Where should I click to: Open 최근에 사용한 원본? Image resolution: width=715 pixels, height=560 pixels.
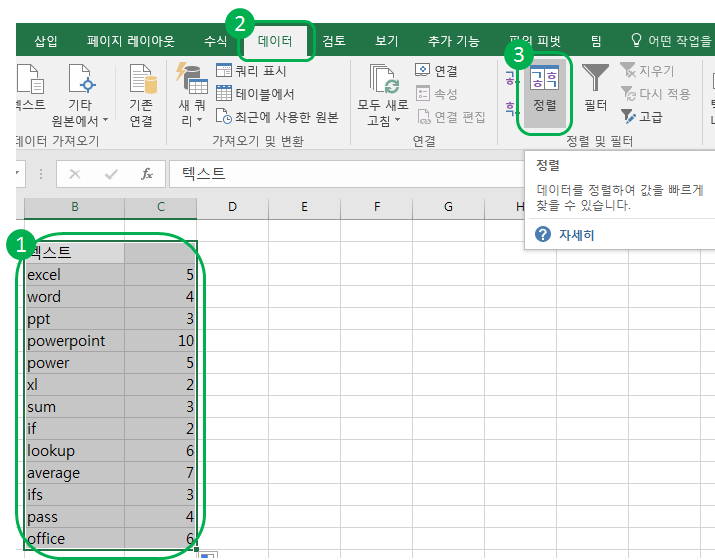click(276, 117)
